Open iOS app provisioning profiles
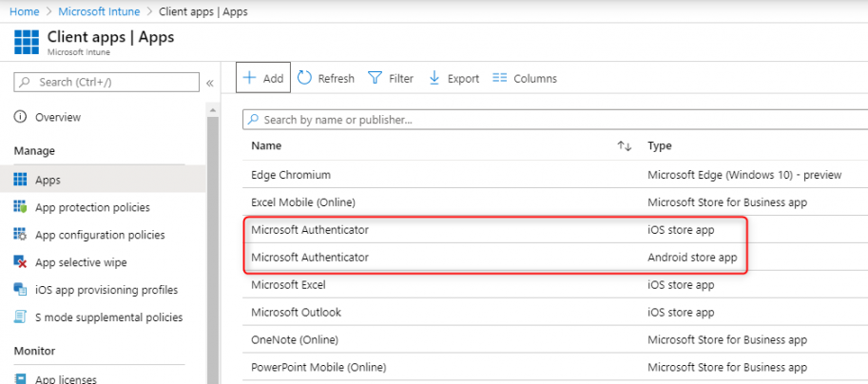Screen dimensions: 868x384 [x=106, y=289]
